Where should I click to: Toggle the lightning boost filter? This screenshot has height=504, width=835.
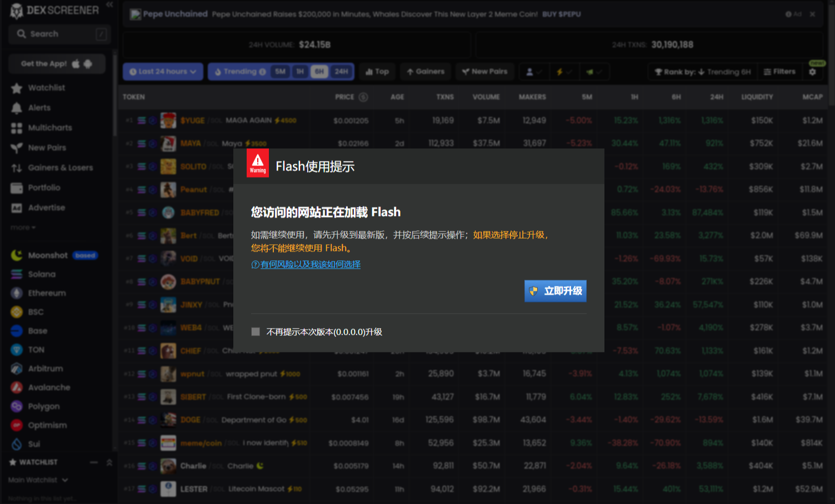pos(564,72)
